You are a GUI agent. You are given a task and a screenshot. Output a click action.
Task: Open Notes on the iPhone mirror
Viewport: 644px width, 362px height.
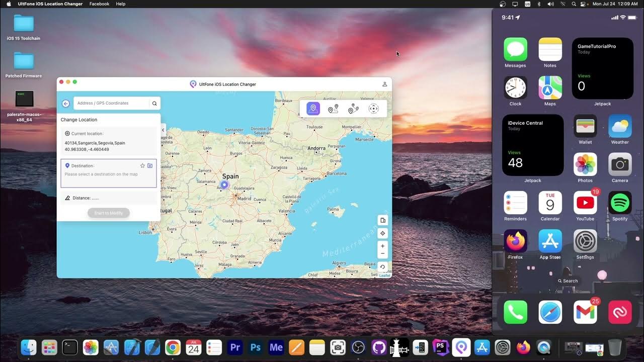550,49
